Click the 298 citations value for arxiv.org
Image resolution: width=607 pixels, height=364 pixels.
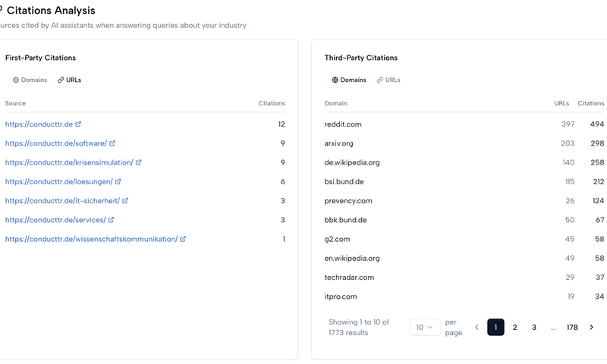597,143
